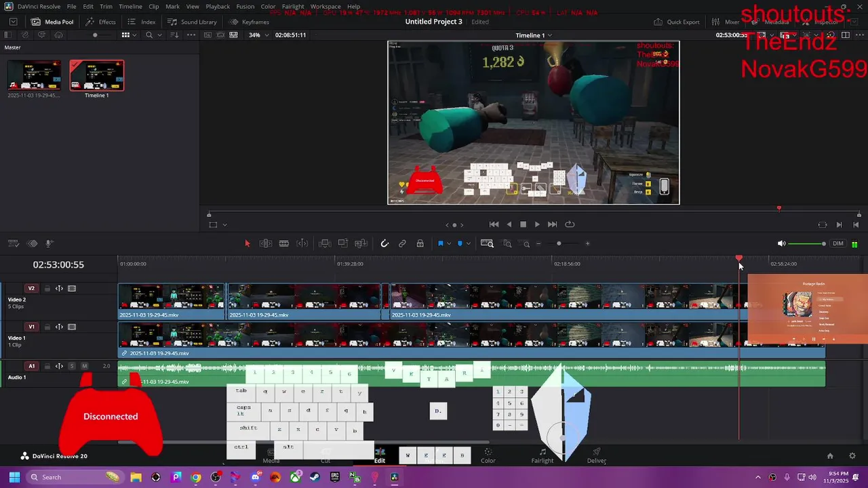The image size is (868, 488).
Task: Click the blue Marker icon
Action: (x=460, y=243)
